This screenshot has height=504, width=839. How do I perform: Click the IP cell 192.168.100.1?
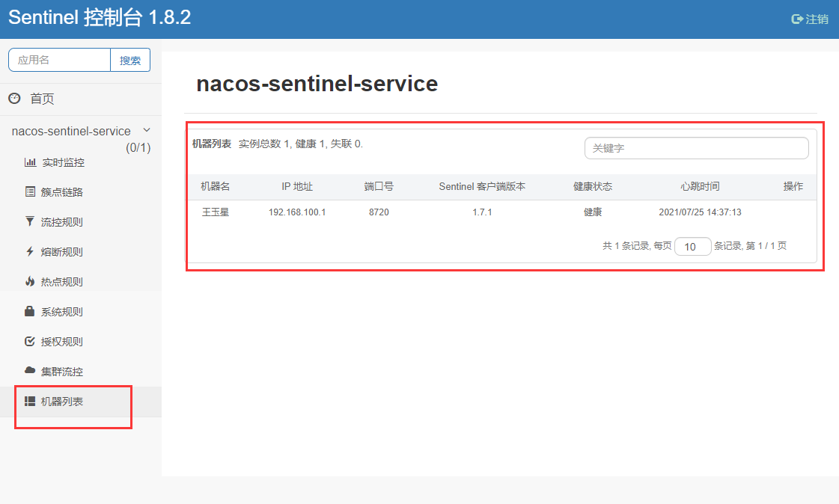297,212
